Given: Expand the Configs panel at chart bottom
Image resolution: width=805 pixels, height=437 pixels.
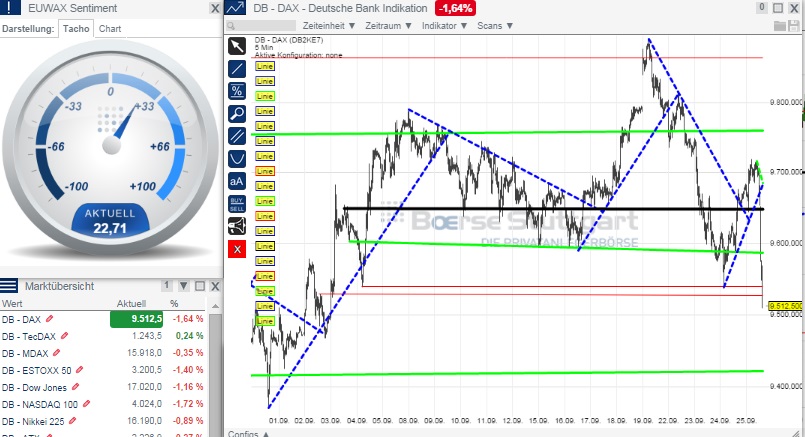Looking at the screenshot, I should 248,433.
